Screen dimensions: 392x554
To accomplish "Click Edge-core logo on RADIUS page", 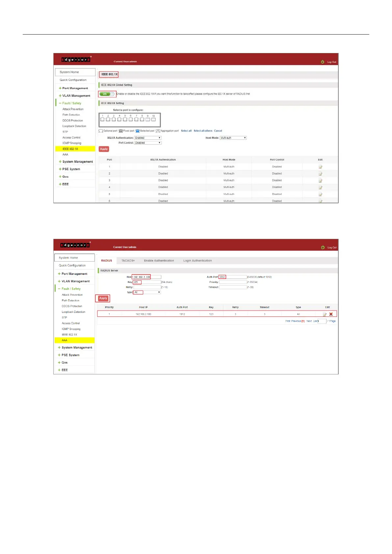I will (x=75, y=245).
